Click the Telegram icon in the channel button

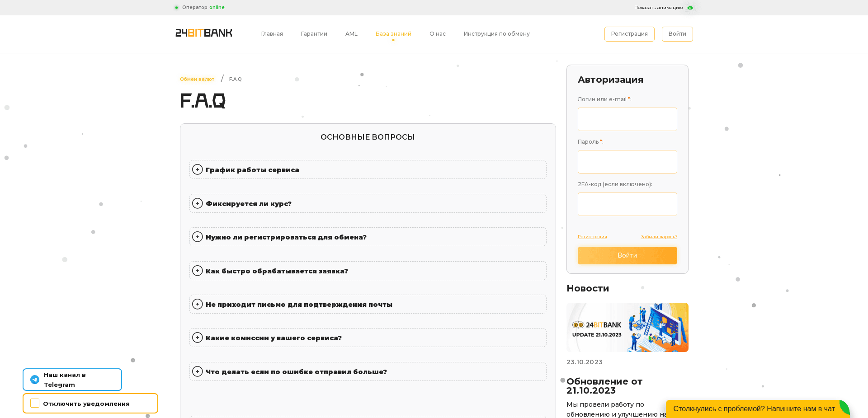pos(35,380)
